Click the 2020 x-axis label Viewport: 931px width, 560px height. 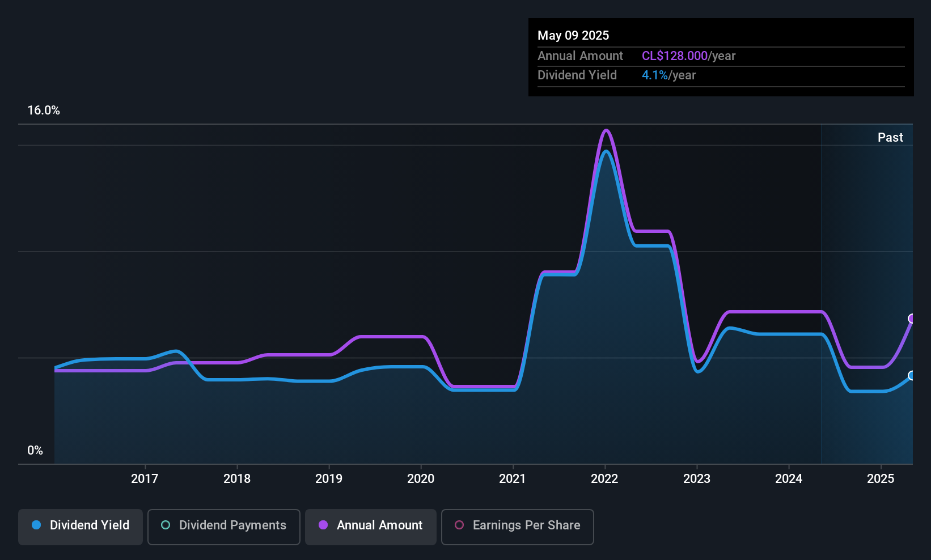(421, 478)
